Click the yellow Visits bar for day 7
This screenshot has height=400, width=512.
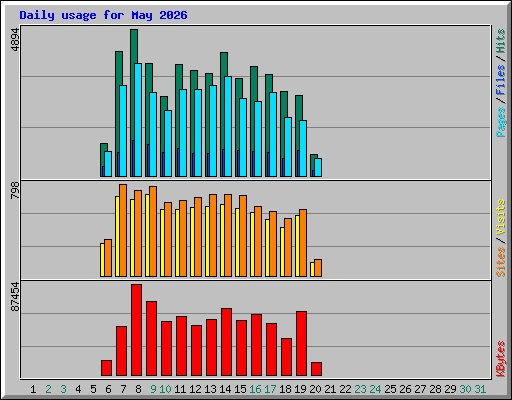[117, 236]
